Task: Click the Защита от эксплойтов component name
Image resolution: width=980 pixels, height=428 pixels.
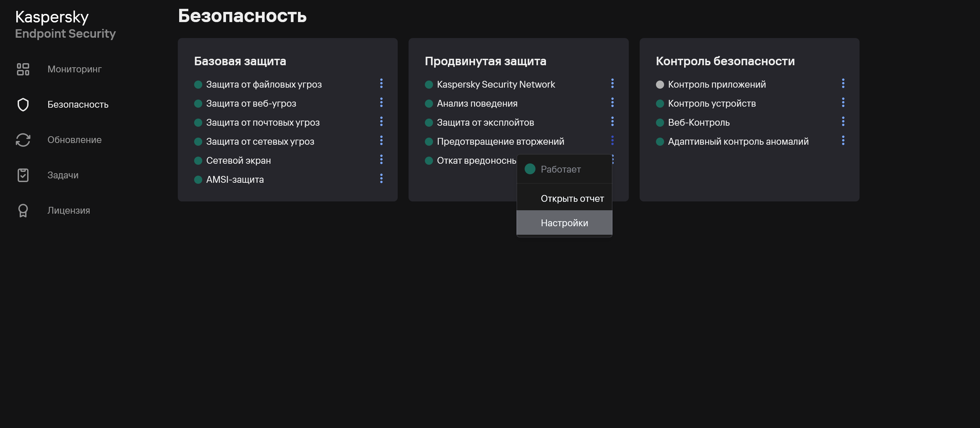Action: pos(485,123)
